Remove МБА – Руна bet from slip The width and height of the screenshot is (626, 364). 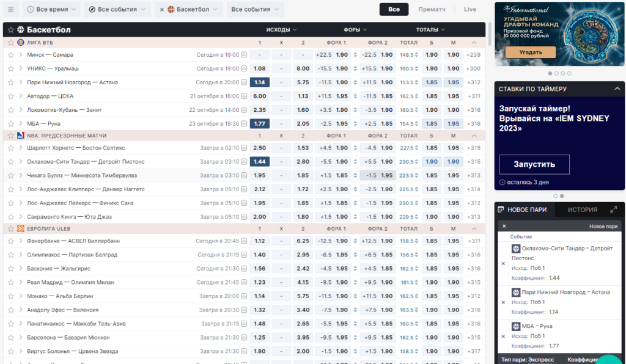click(x=503, y=337)
